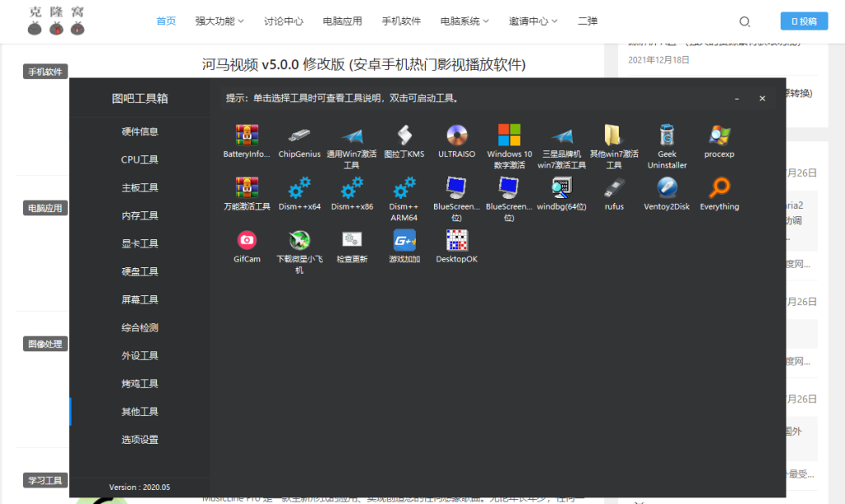Select the Dism++x64 icon

pyautogui.click(x=299, y=187)
